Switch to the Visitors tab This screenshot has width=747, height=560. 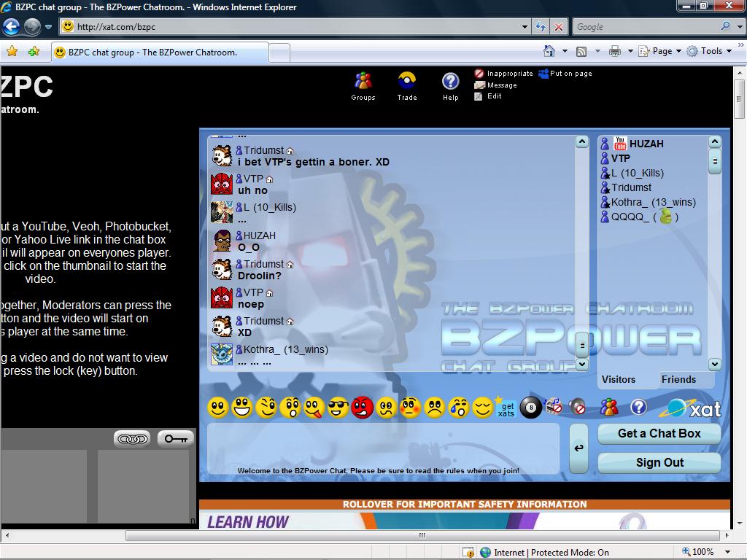point(619,379)
